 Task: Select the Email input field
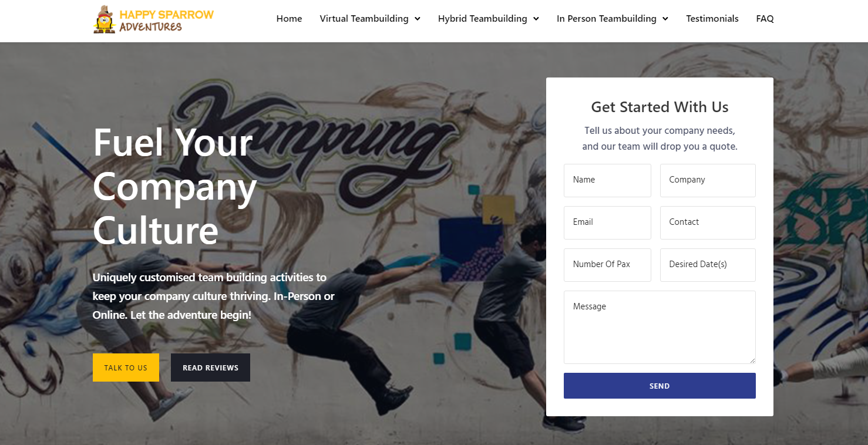pos(607,222)
